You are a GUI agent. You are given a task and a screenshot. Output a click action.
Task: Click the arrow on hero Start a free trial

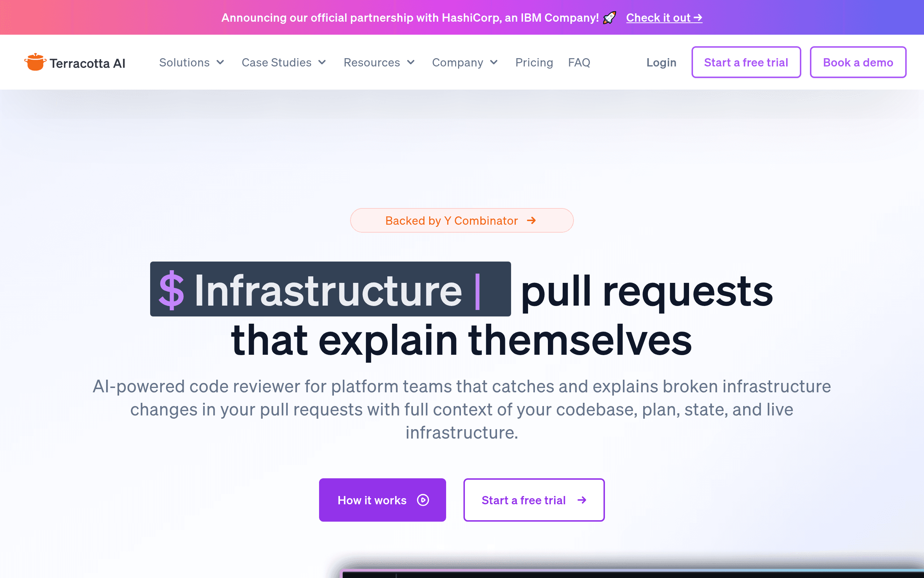pyautogui.click(x=582, y=500)
